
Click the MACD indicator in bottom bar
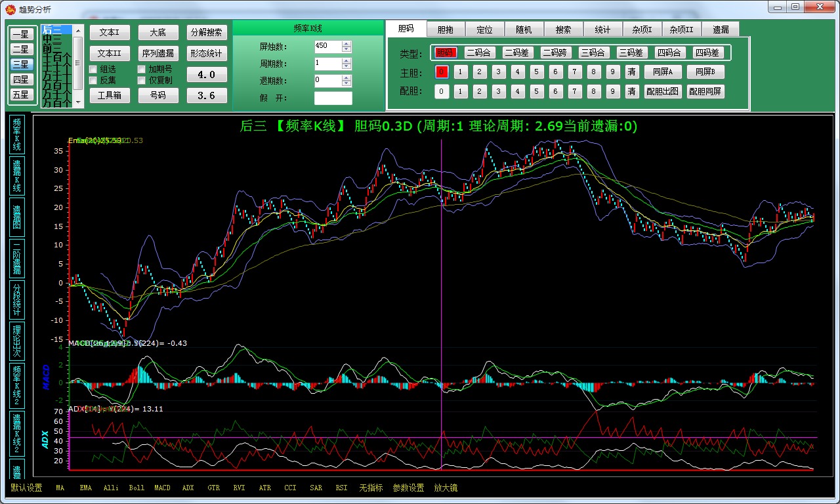(162, 488)
